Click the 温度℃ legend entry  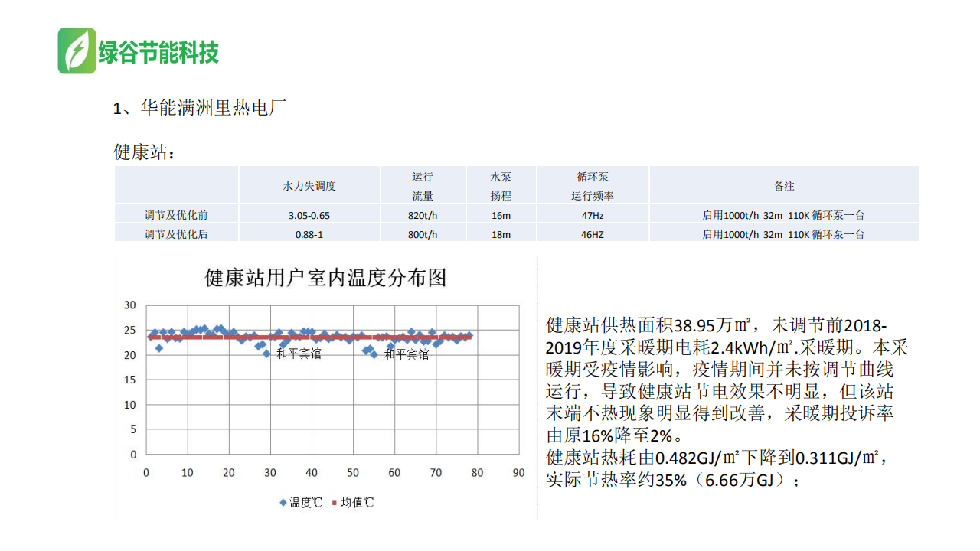point(301,503)
